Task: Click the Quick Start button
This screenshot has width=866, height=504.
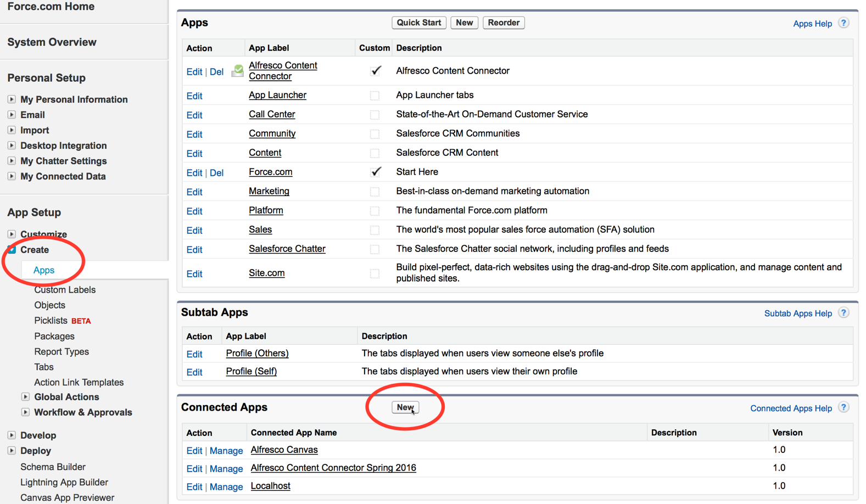Action: coord(419,23)
